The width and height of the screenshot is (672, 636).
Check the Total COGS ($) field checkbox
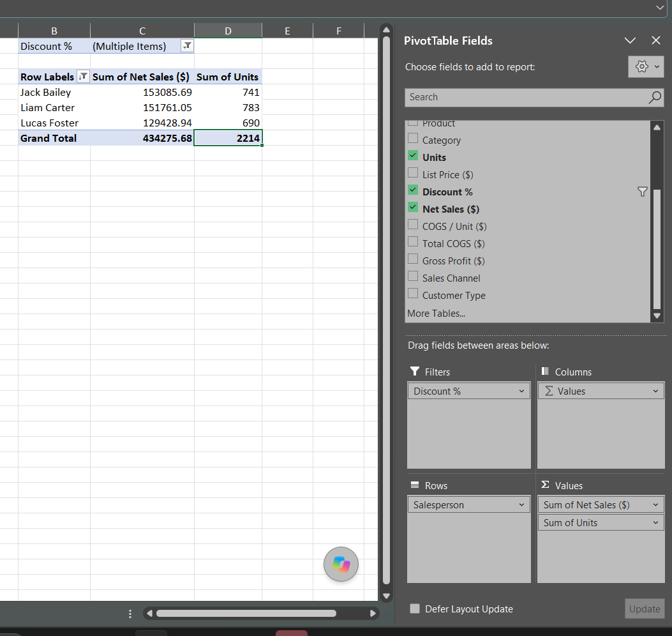(x=413, y=242)
